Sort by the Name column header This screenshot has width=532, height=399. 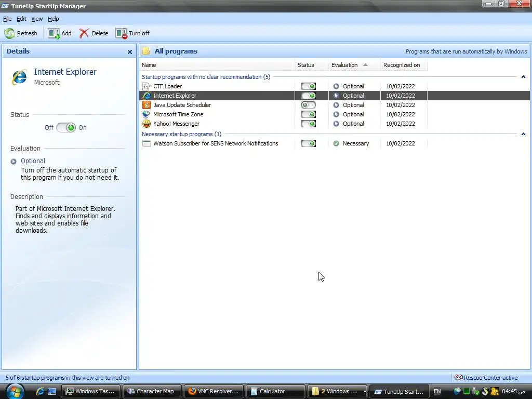[217, 65]
